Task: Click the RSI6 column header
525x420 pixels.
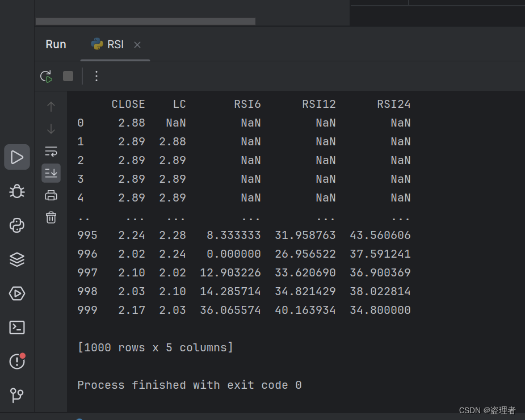Action: point(247,104)
